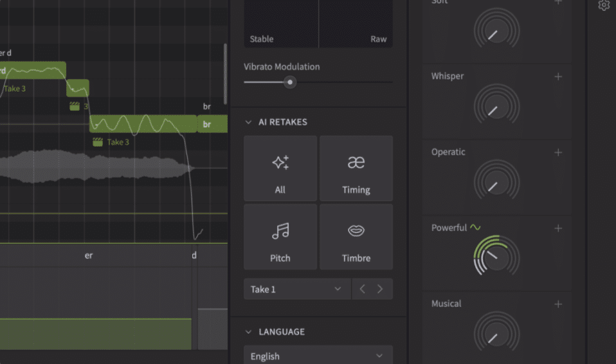Click the plus icon next to Whisper
Screen dimensions: 616x364
[558, 77]
